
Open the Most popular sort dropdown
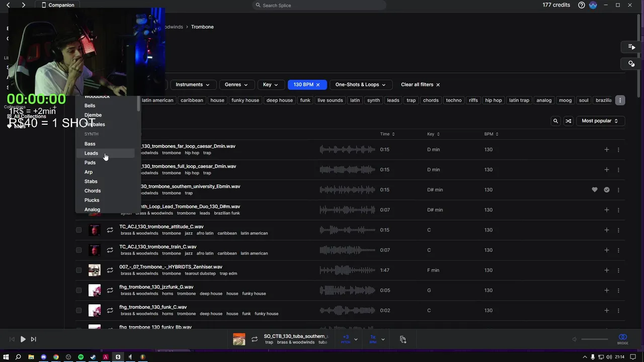coord(600,121)
